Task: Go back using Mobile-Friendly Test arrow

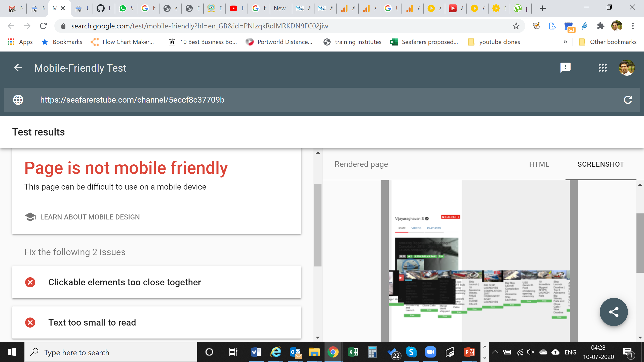Action: pos(18,68)
